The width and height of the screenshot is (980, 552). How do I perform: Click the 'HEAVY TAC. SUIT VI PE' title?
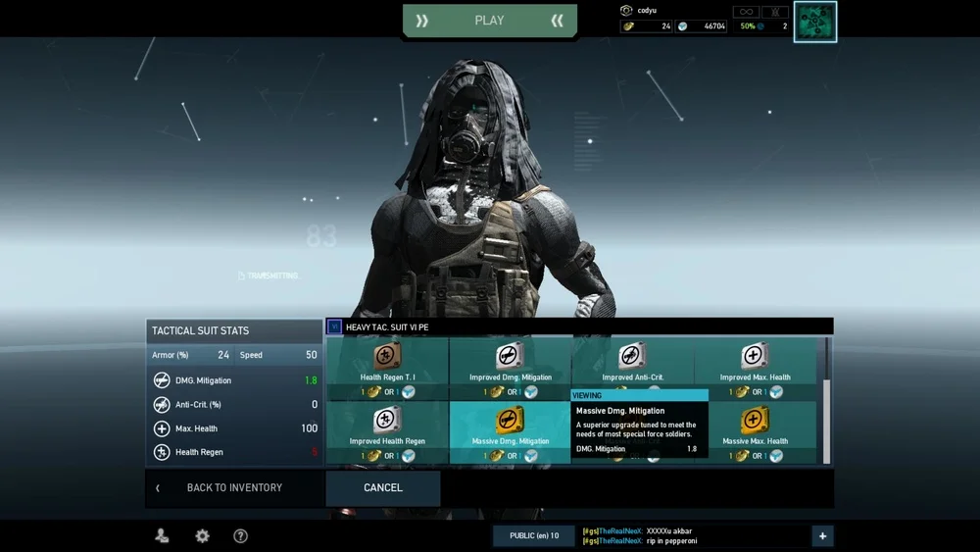coord(387,326)
